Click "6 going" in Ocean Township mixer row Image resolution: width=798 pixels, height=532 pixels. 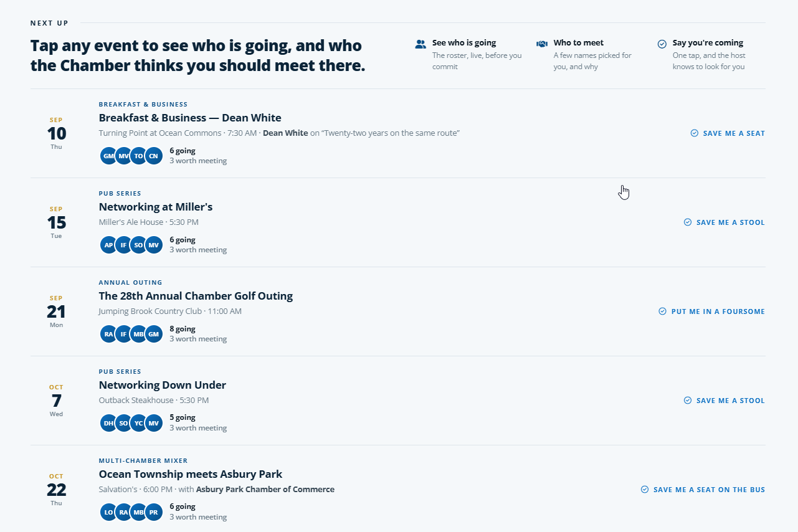pyautogui.click(x=183, y=507)
